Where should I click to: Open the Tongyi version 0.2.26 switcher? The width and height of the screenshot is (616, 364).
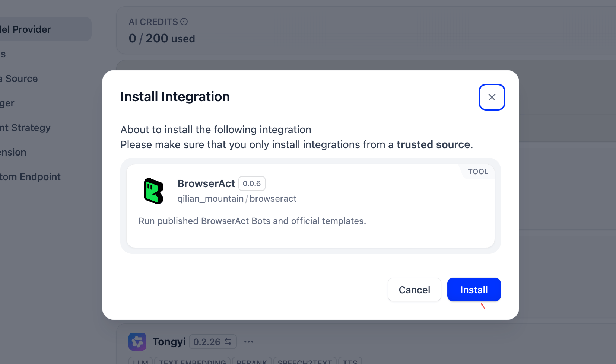pyautogui.click(x=213, y=342)
